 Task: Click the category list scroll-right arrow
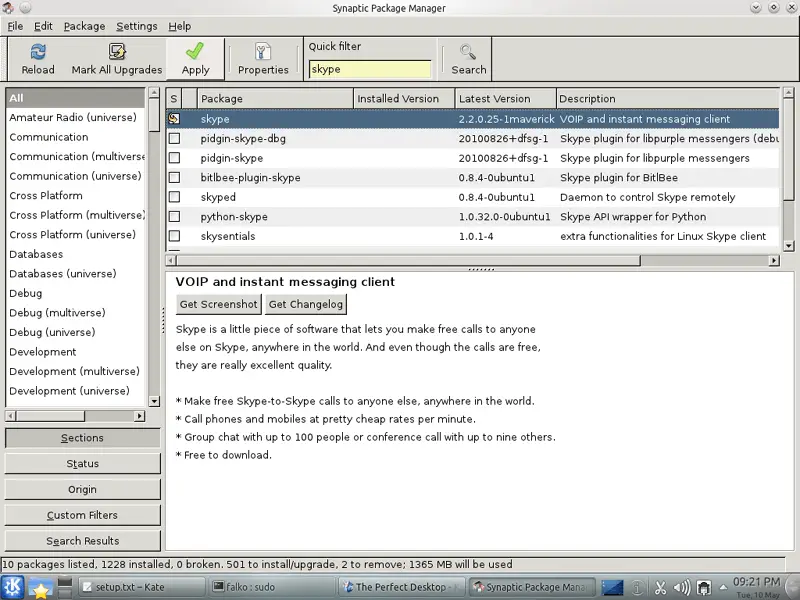pyautogui.click(x=139, y=416)
